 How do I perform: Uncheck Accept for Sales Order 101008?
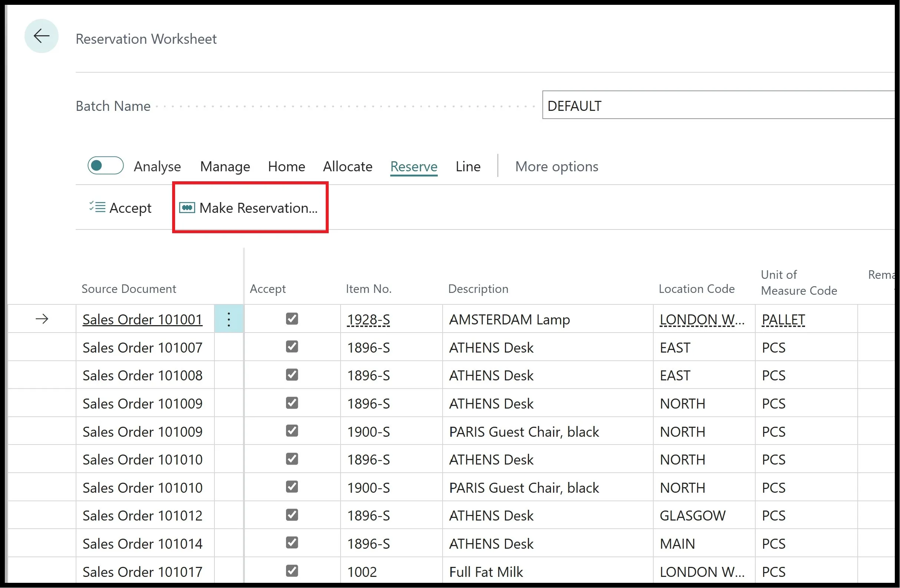coord(292,375)
